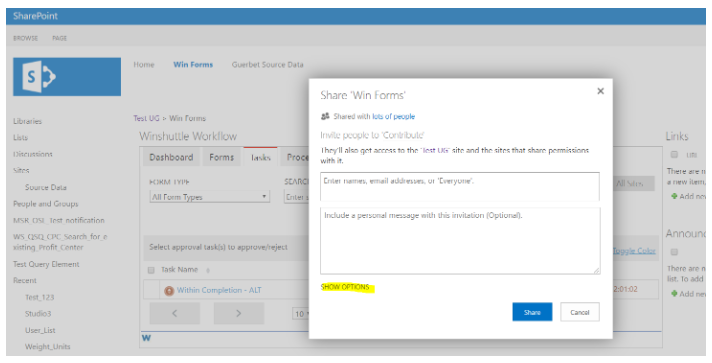Image resolution: width=712 pixels, height=363 pixels.
Task: Tick the checkbox in Links header
Action: [674, 154]
